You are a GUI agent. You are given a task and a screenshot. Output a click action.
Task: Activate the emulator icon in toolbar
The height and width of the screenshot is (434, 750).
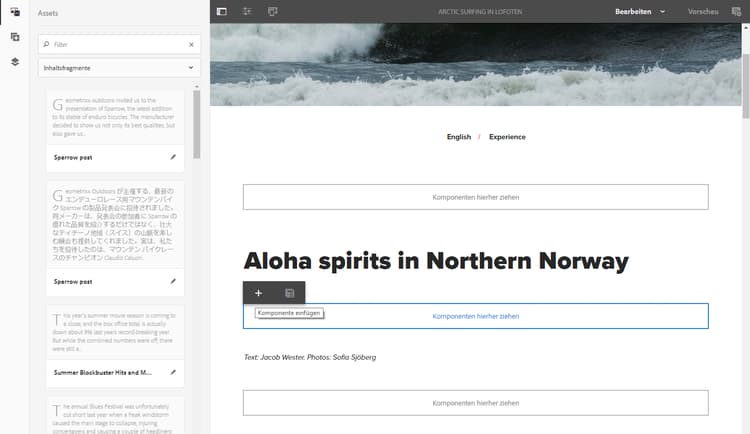tap(273, 11)
